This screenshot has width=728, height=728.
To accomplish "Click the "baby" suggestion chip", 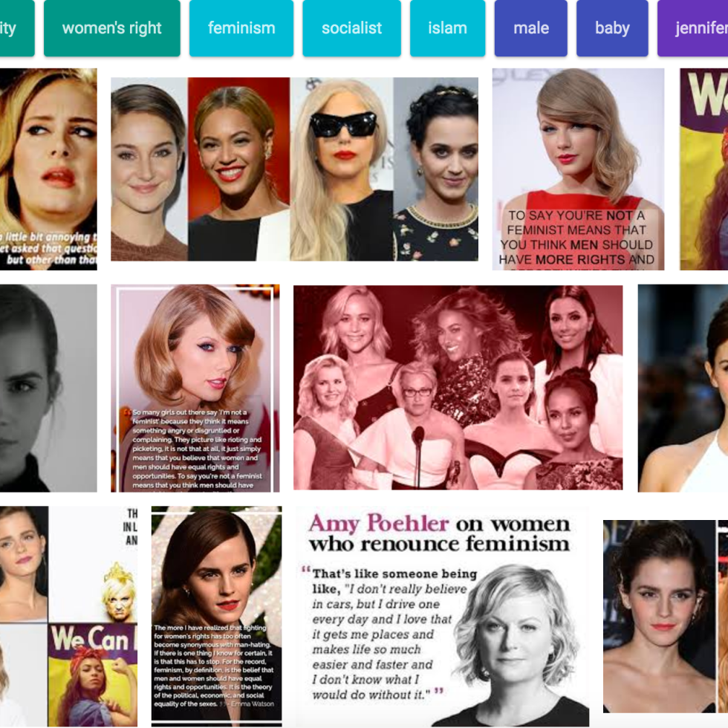I will tap(612, 28).
